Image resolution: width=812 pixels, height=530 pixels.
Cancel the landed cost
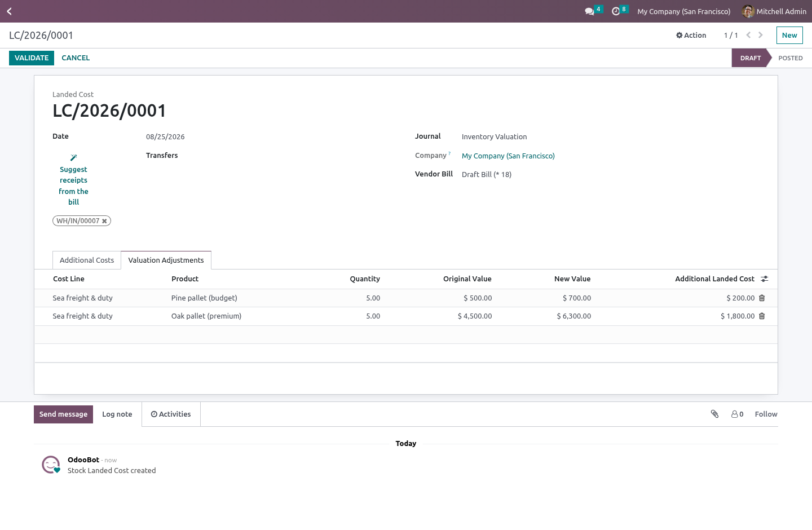pyautogui.click(x=76, y=58)
